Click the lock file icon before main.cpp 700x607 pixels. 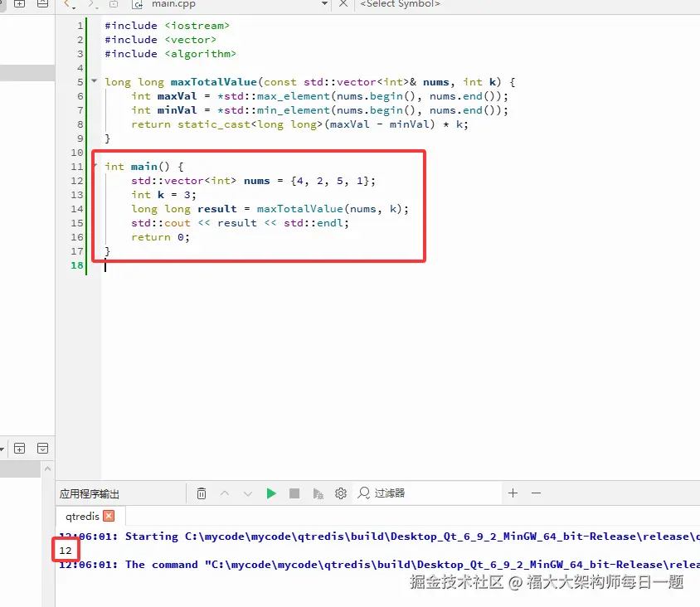coord(114,4)
